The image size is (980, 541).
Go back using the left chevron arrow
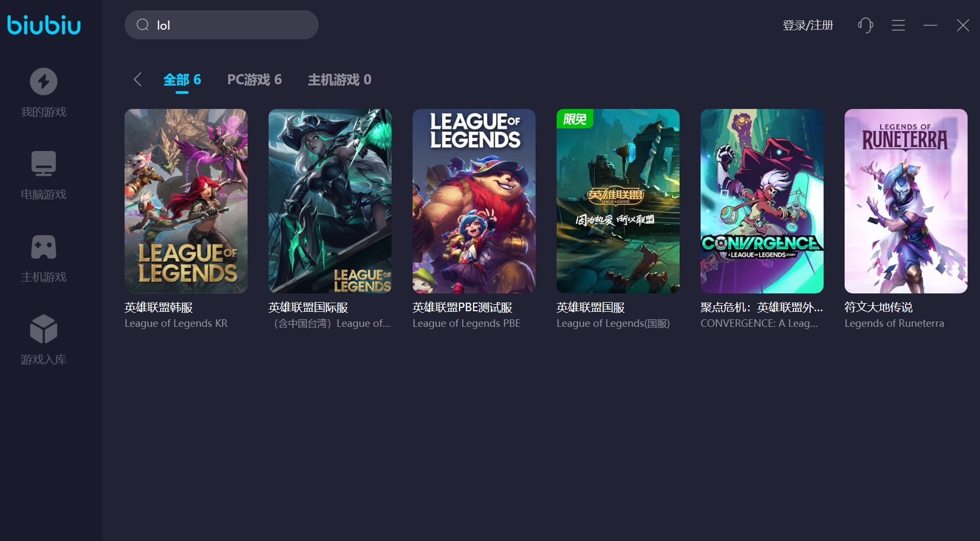click(x=138, y=79)
